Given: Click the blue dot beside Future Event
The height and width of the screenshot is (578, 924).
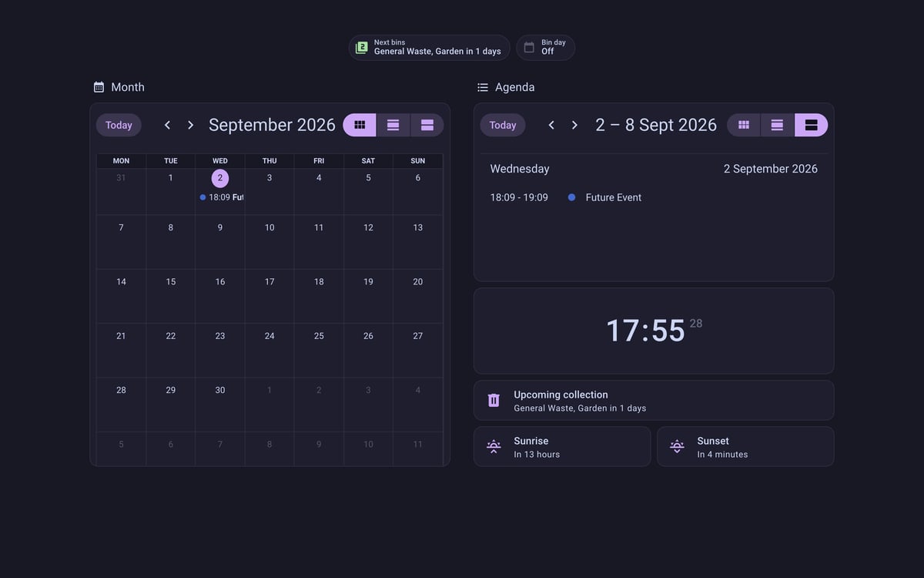Looking at the screenshot, I should pyautogui.click(x=571, y=197).
